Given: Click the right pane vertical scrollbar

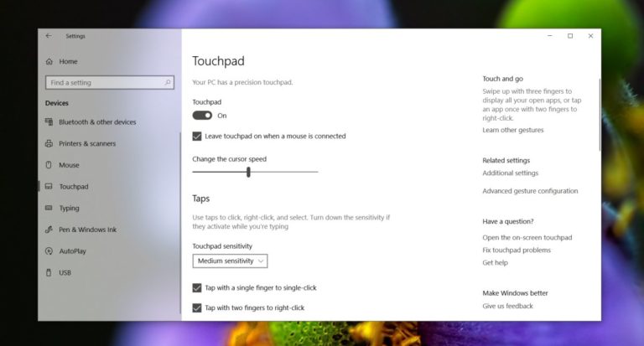Looking at the screenshot, I should coord(600,115).
